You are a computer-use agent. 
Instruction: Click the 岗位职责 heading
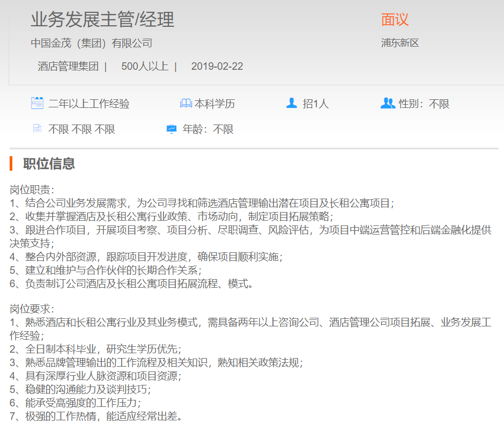tap(32, 190)
